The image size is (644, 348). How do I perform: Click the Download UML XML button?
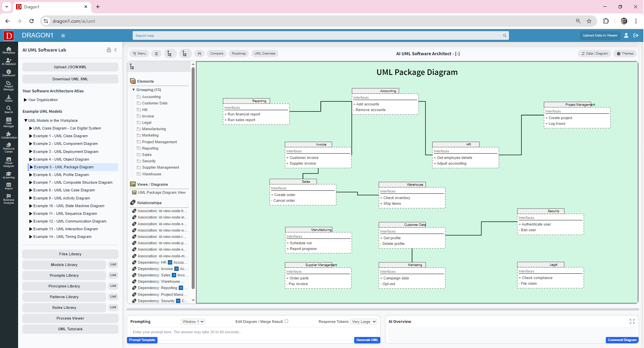point(70,79)
